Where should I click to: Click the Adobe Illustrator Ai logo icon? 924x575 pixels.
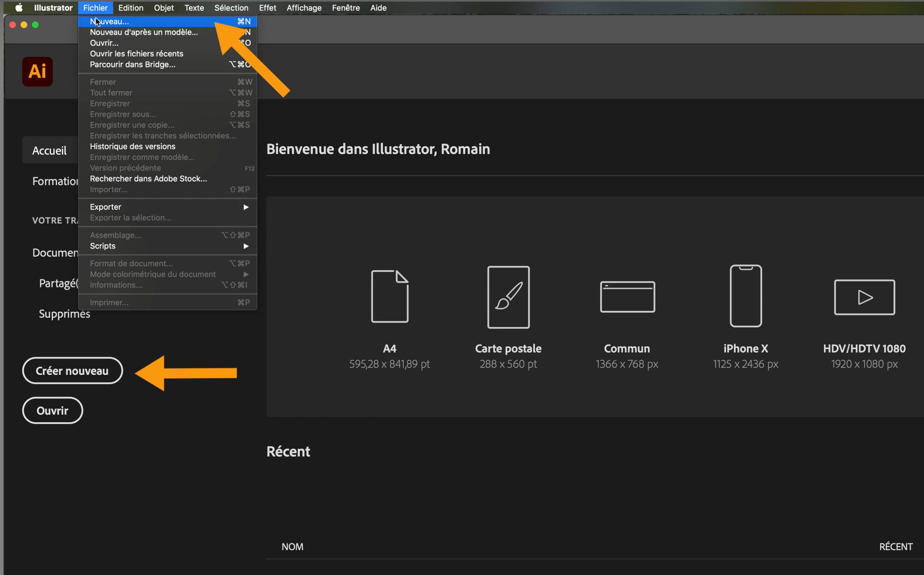(37, 72)
